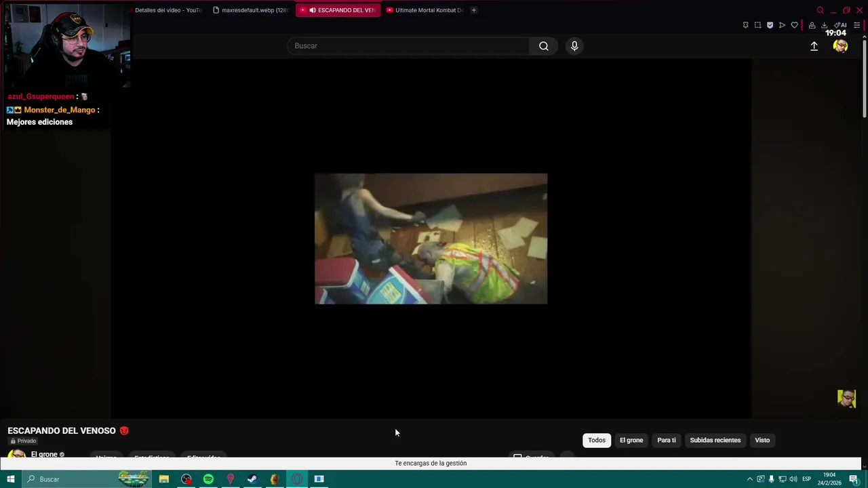The height and width of the screenshot is (488, 868).
Task: Switch to 'Detalles del vídeo - YouTube' tab
Action: [x=168, y=10]
